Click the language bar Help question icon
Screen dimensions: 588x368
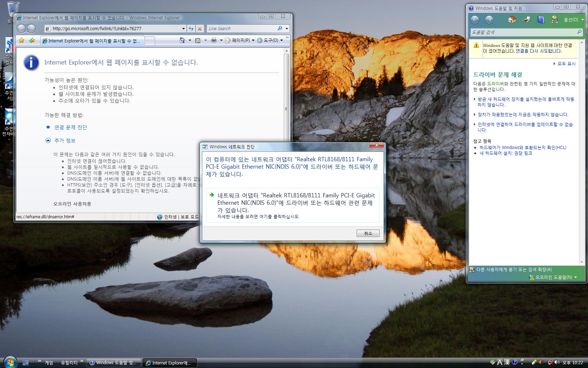514,362
